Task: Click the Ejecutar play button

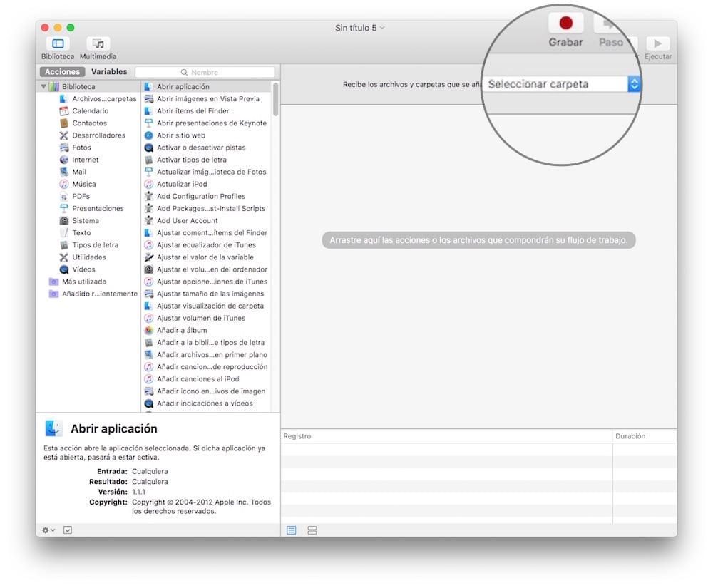Action: [x=657, y=44]
